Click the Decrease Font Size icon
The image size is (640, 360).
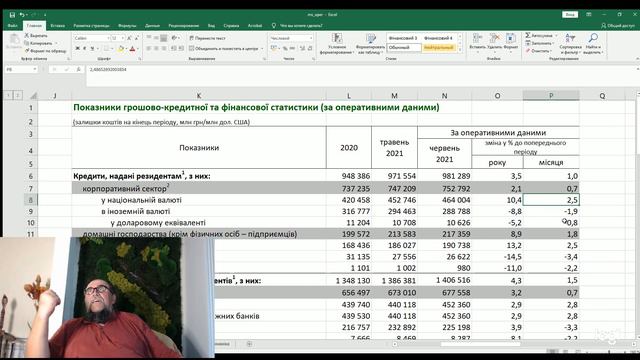point(136,38)
